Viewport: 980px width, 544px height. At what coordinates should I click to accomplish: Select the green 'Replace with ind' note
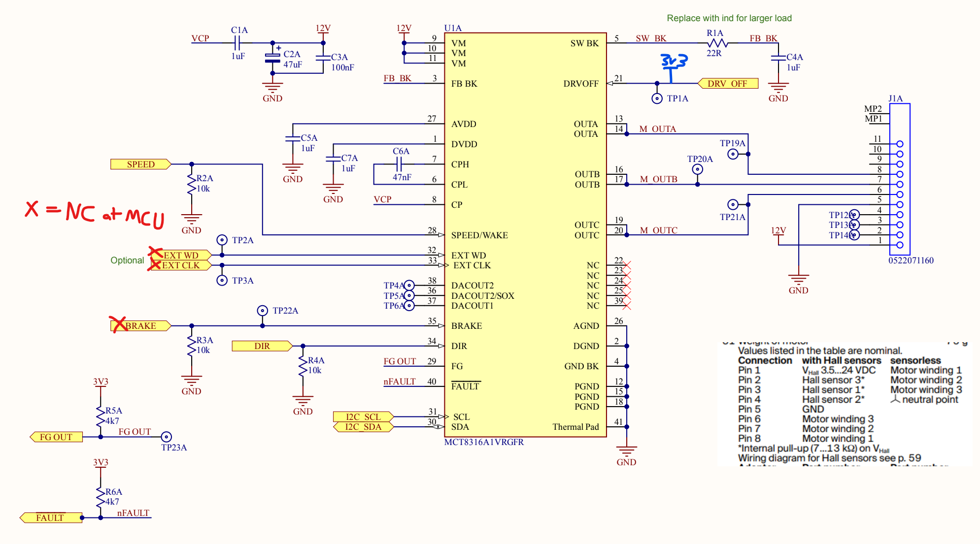[729, 18]
